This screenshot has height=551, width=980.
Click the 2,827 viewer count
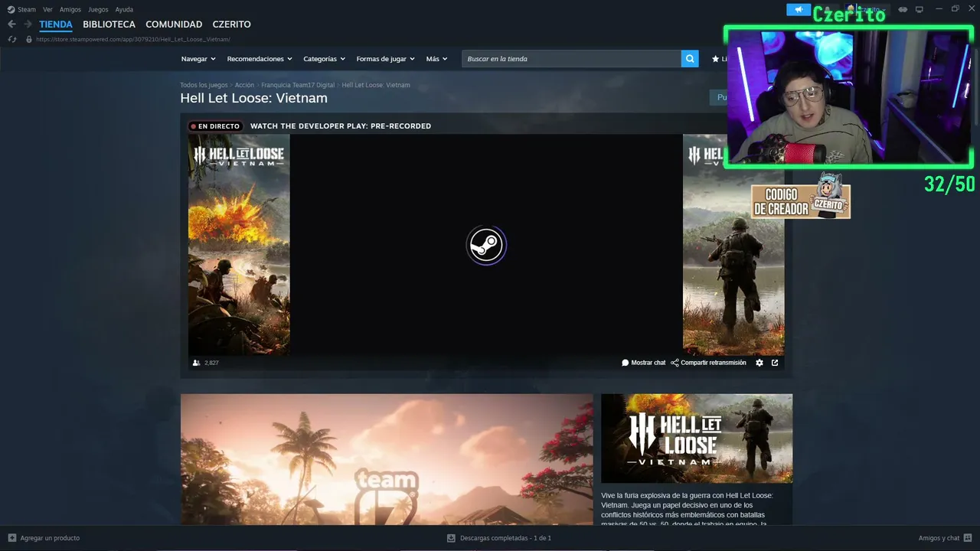(x=211, y=363)
